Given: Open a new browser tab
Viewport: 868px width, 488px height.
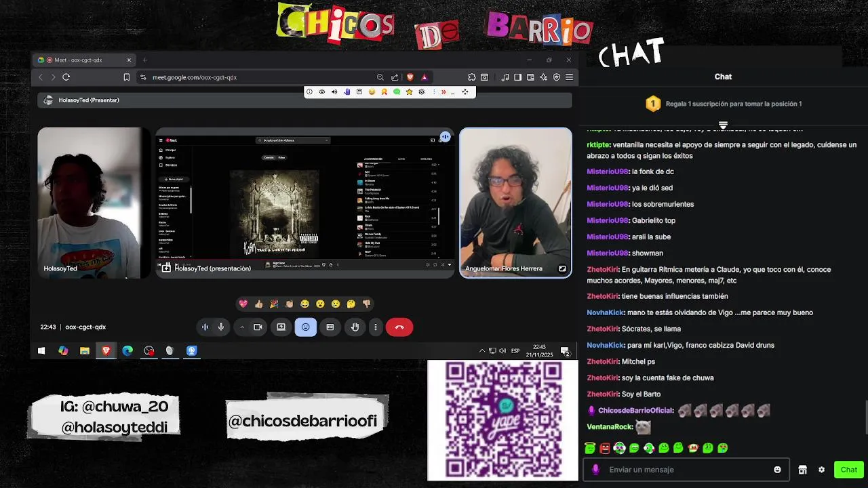Looking at the screenshot, I should (x=144, y=60).
